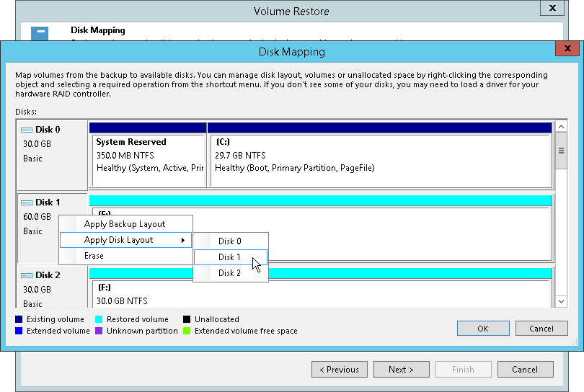The height and width of the screenshot is (392, 584).
Task: Click the Disk Mapping wizard step icon
Action: [x=40, y=33]
